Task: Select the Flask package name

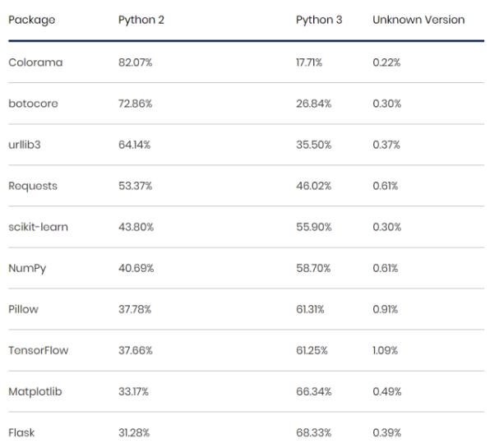Action: tap(21, 432)
